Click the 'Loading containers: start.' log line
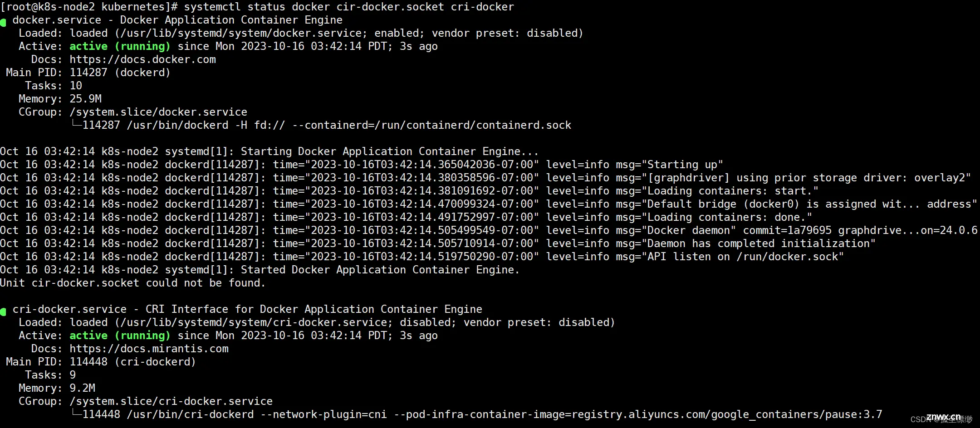This screenshot has width=980, height=428. click(409, 191)
